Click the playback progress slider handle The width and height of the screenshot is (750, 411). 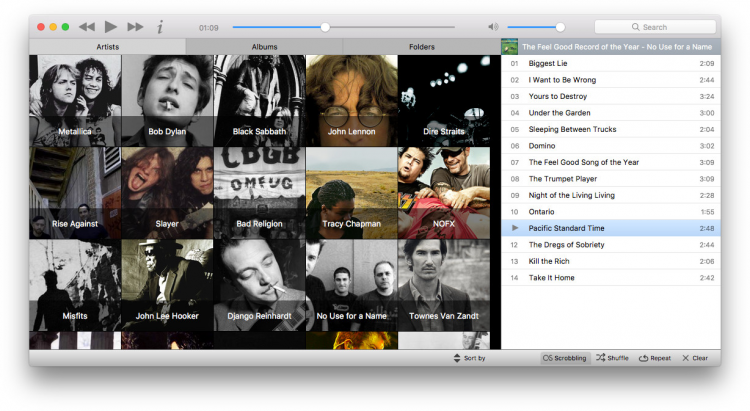click(x=325, y=27)
